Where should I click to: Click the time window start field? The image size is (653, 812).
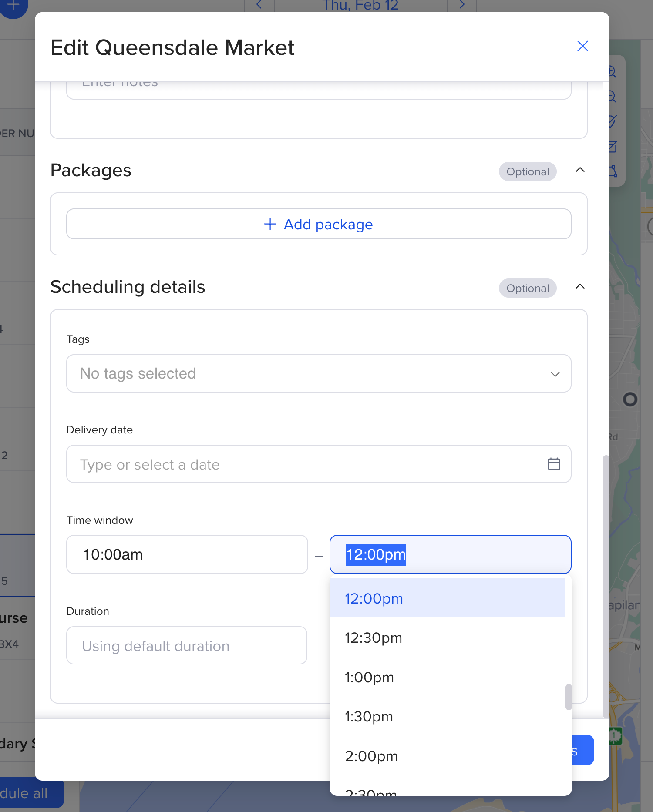click(187, 555)
